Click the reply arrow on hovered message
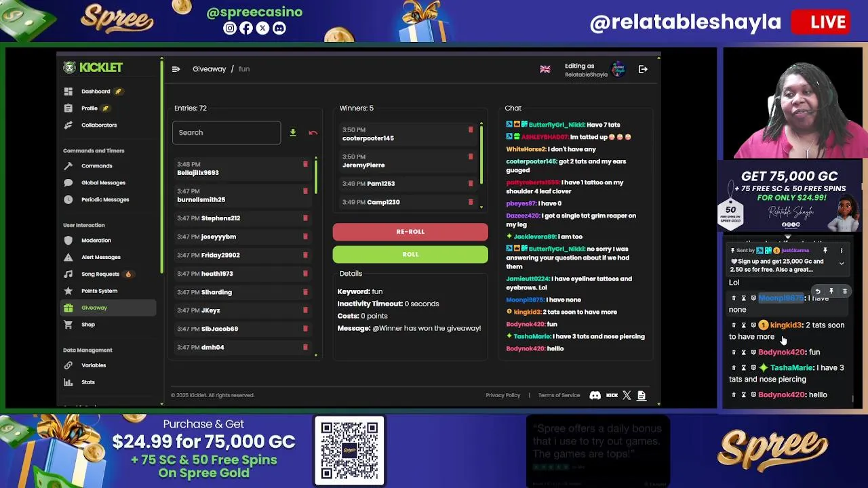 tap(818, 291)
